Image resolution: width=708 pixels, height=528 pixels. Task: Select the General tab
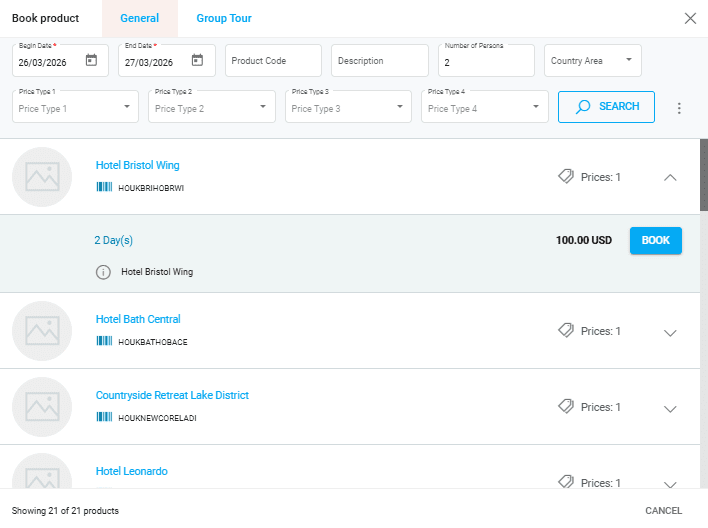139,18
